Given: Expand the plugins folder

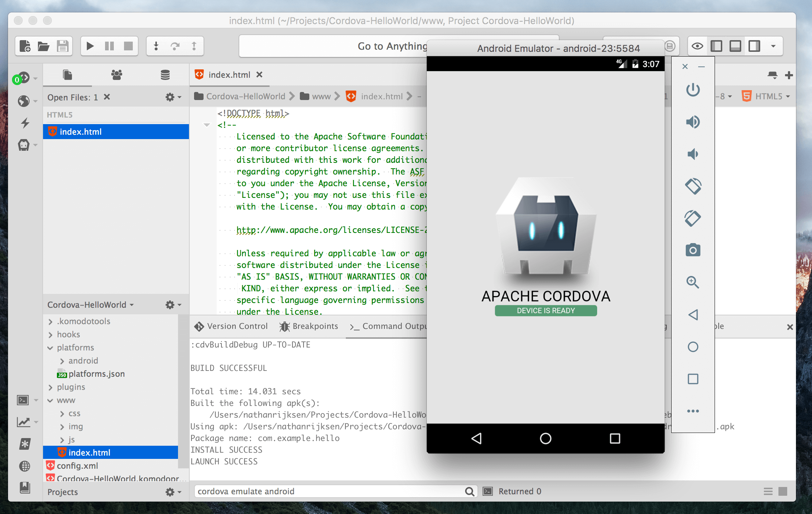Looking at the screenshot, I should pos(50,387).
